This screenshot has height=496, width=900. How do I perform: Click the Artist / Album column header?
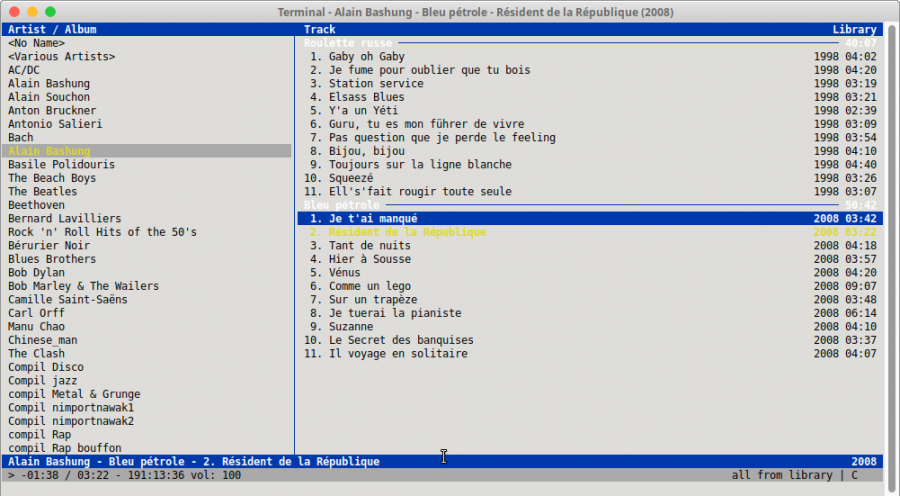[52, 29]
